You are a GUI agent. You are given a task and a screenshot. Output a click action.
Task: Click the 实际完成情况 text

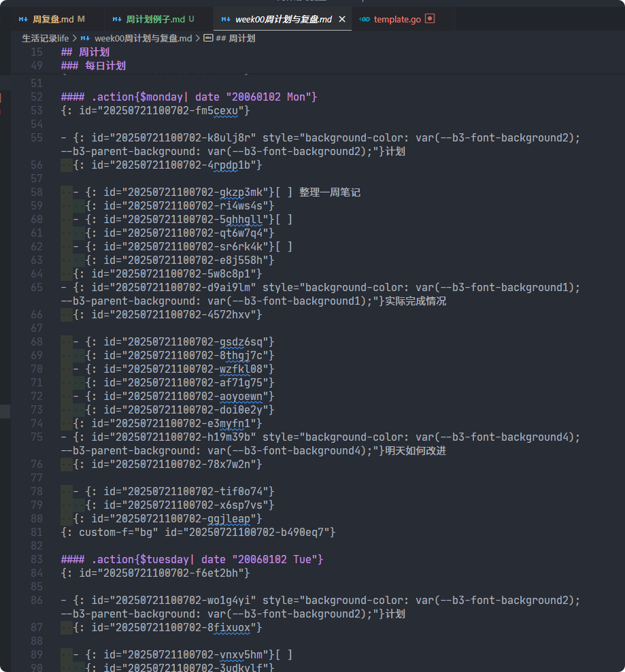pos(416,301)
